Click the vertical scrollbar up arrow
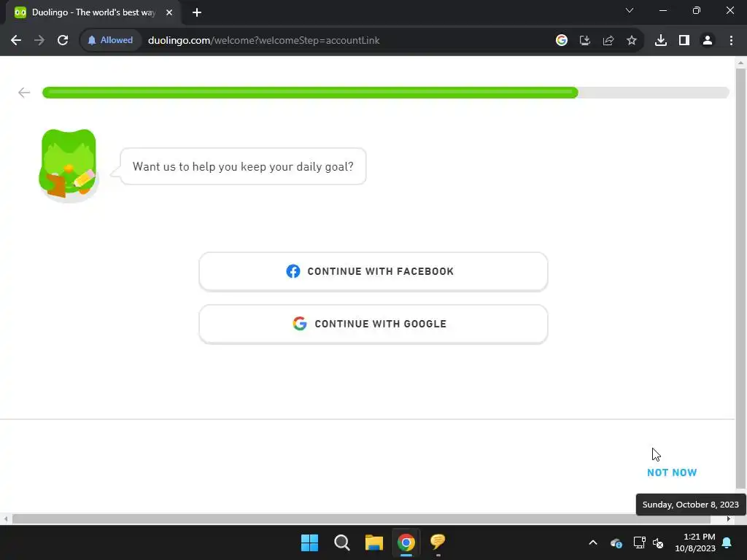Screen dimensions: 747x560 click(740, 63)
